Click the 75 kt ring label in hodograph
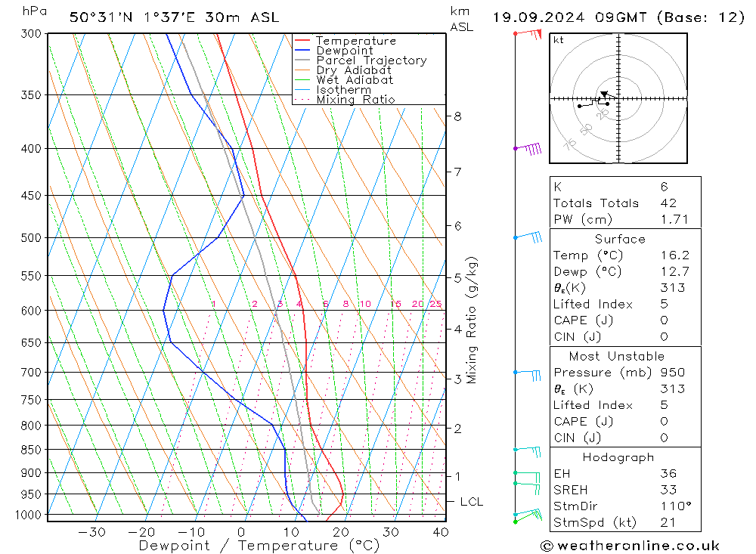The width and height of the screenshot is (756, 554). point(569,144)
